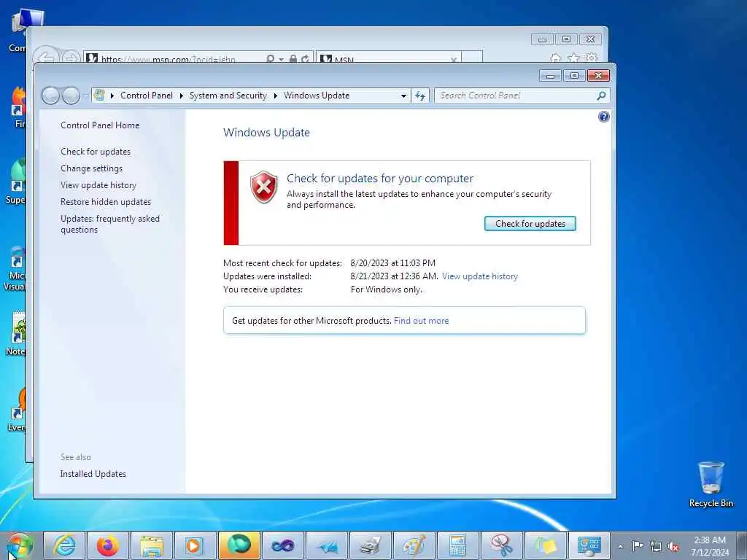Viewport: 747px width, 560px height.
Task: Open View update history in the sidebar
Action: pos(98,184)
